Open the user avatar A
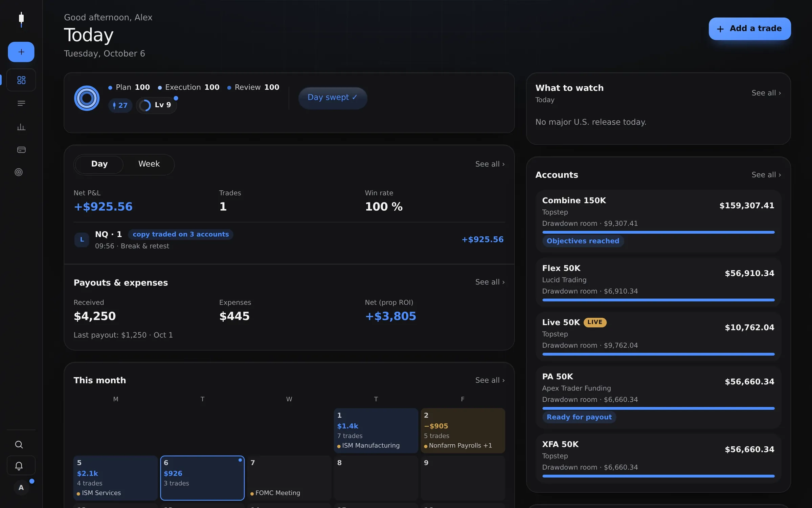Screen dimensions: 812x508 [21, 487]
